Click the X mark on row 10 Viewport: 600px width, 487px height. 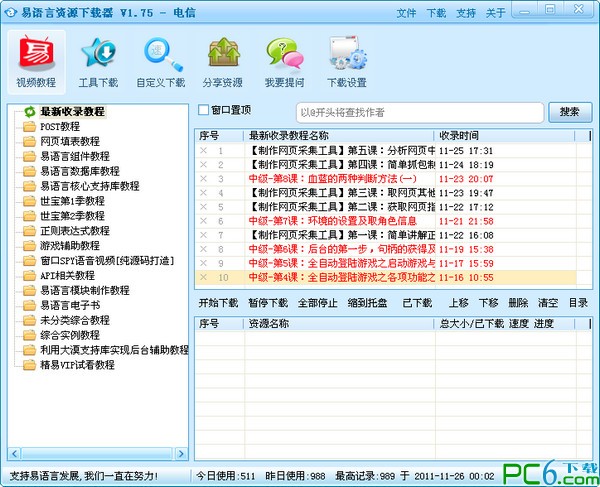(203, 277)
